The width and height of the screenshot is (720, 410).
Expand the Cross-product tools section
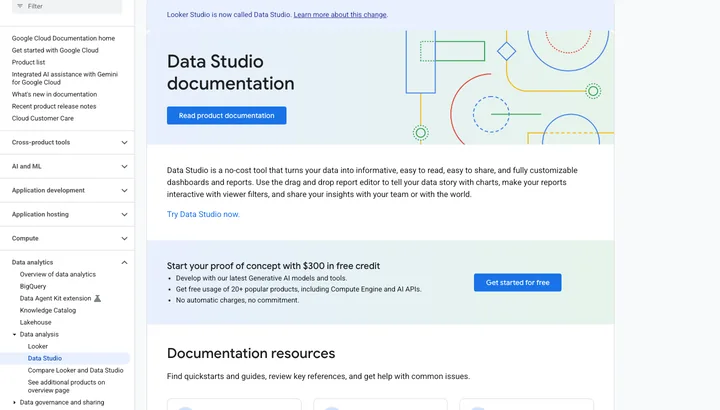pos(124,142)
